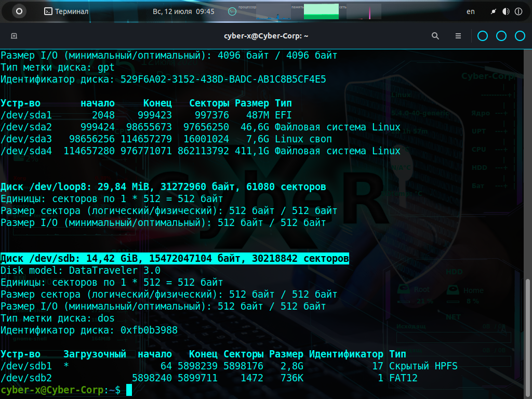Click at the terminal command prompt cursor
This screenshot has height=399, width=532.
(x=129, y=390)
